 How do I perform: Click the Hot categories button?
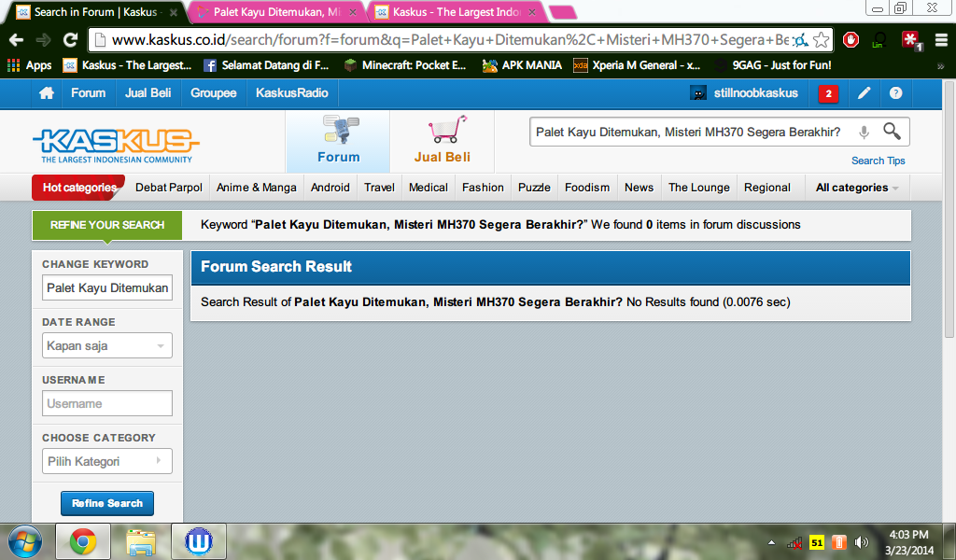coord(78,188)
